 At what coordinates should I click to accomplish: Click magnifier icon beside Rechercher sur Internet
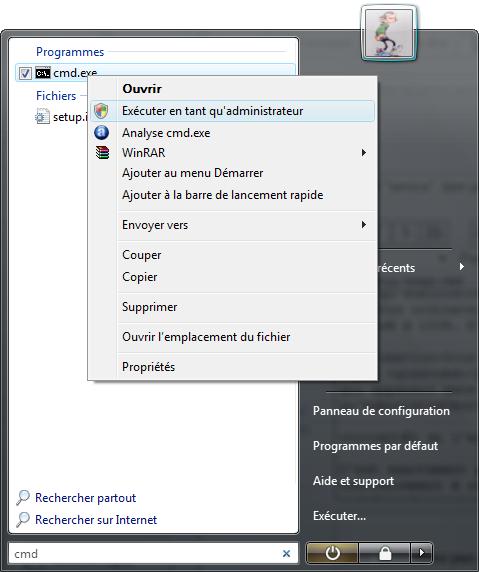23,519
